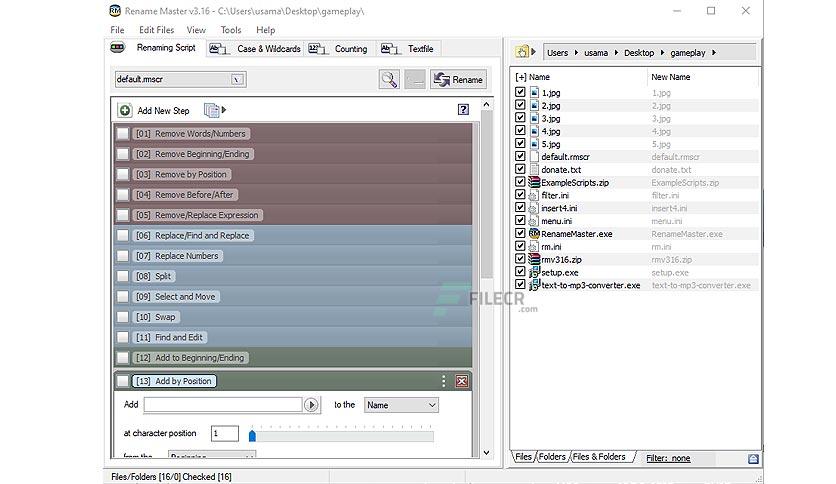Screen dimensions: 836x484
Task: Expand step 11 Find and Edit
Action: coord(170,337)
